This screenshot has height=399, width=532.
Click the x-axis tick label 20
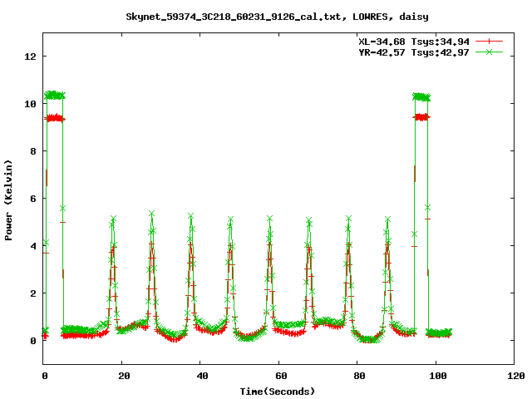click(x=124, y=376)
